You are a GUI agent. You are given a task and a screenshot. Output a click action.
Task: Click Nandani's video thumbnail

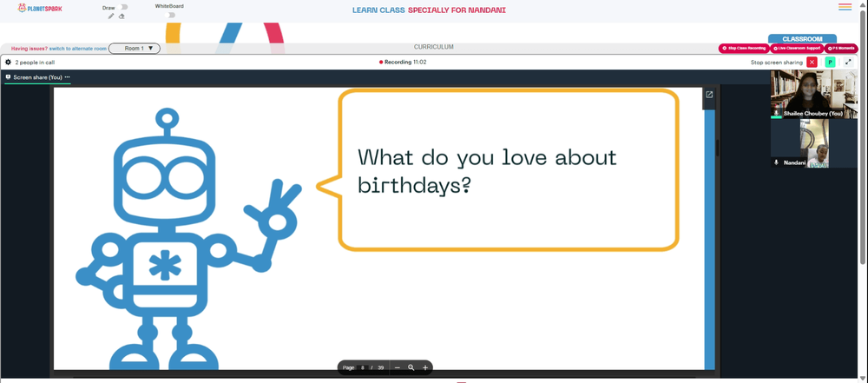pyautogui.click(x=814, y=143)
